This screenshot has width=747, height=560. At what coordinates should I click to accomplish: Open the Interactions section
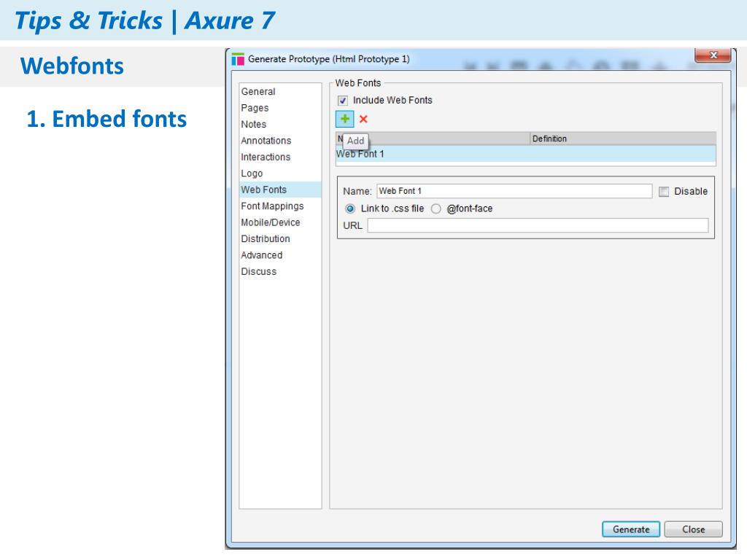(280, 157)
